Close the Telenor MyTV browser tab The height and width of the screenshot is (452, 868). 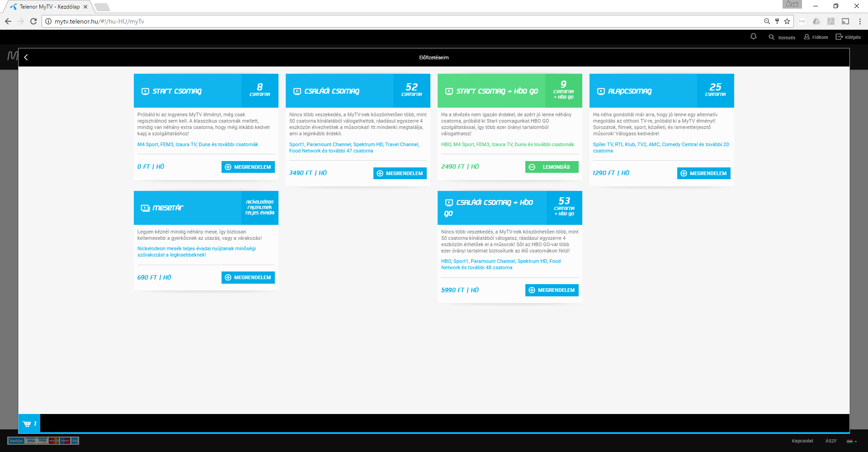click(x=85, y=7)
